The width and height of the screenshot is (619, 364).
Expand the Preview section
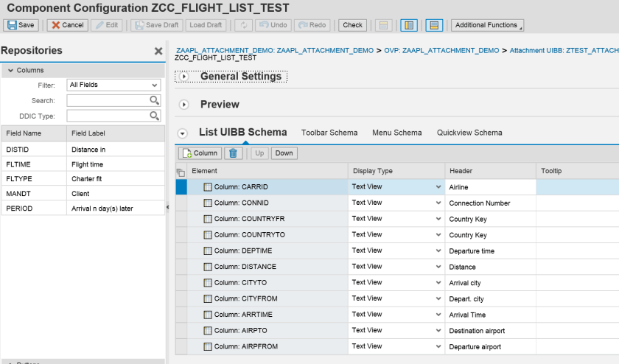point(184,105)
